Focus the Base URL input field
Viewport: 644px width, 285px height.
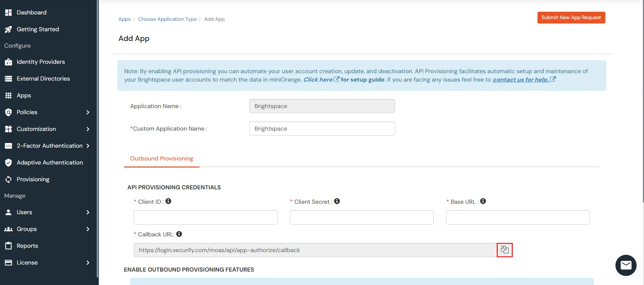tap(518, 217)
